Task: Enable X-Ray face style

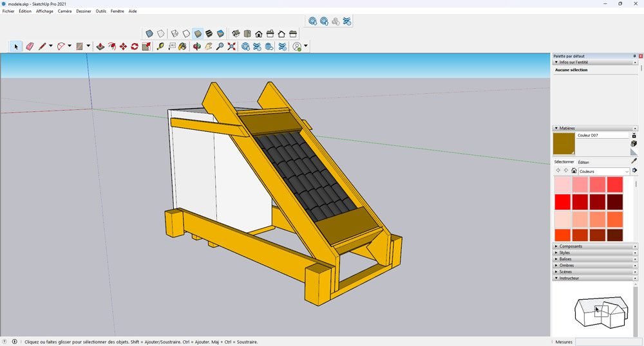Action: [x=149, y=33]
